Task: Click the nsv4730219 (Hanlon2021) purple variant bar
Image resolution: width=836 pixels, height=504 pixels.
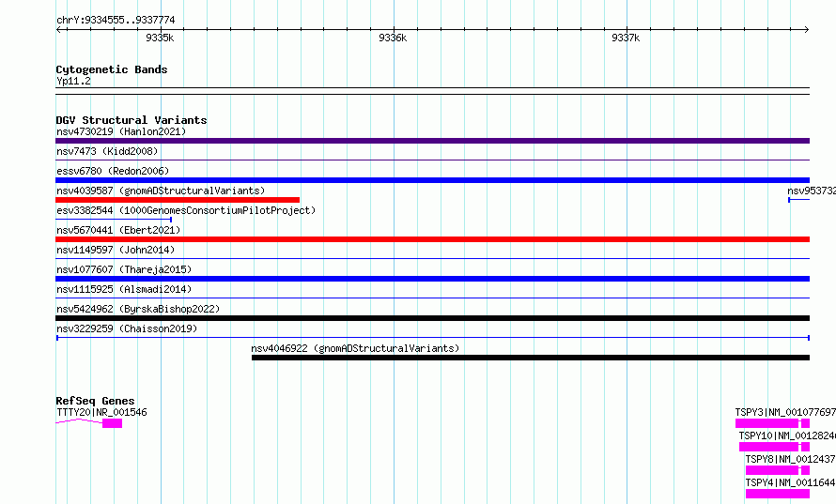Action: [x=432, y=141]
